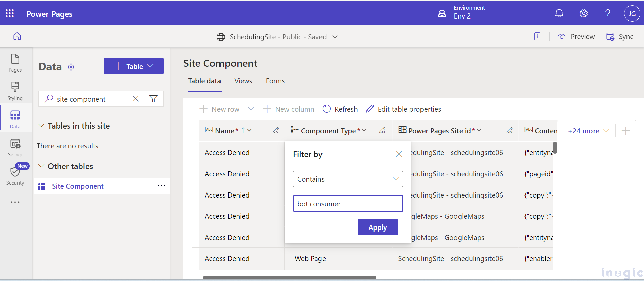Edit the Component Type column pencil icon
The image size is (644, 281).
click(x=382, y=131)
